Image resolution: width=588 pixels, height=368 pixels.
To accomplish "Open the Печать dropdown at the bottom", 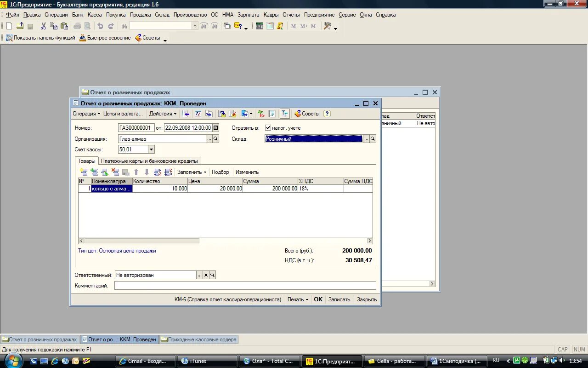I will click(x=298, y=299).
